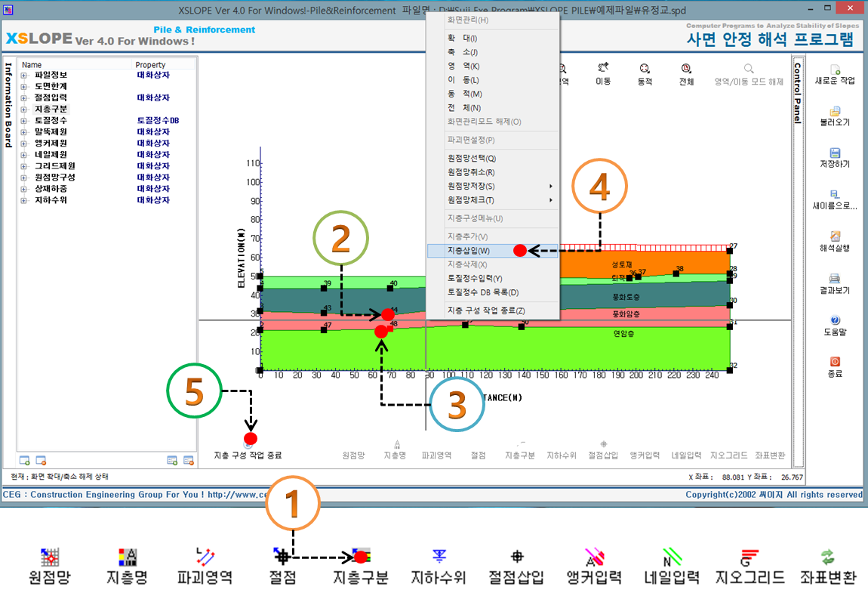Screen dimensions: 868x596
Task: Click node 40 on the slope section
Action: click(x=390, y=288)
